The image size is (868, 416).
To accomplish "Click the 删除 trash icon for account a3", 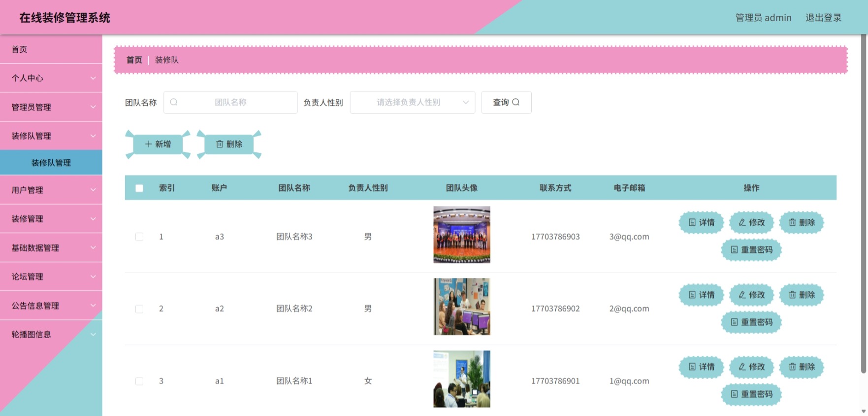I will tap(792, 222).
